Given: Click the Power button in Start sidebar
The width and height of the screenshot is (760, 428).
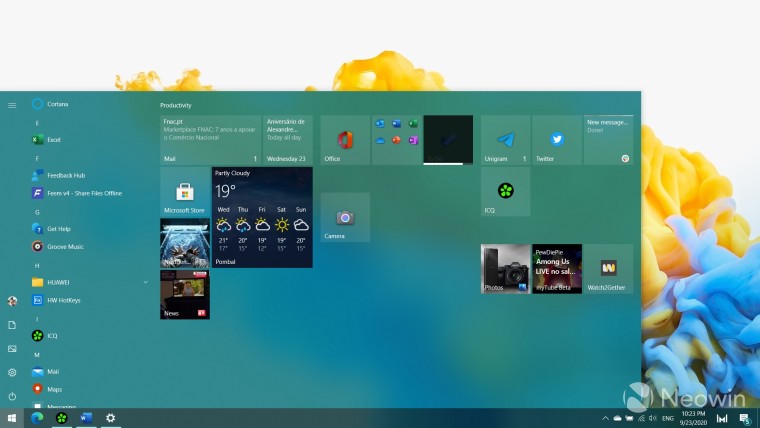Looking at the screenshot, I should tap(12, 396).
